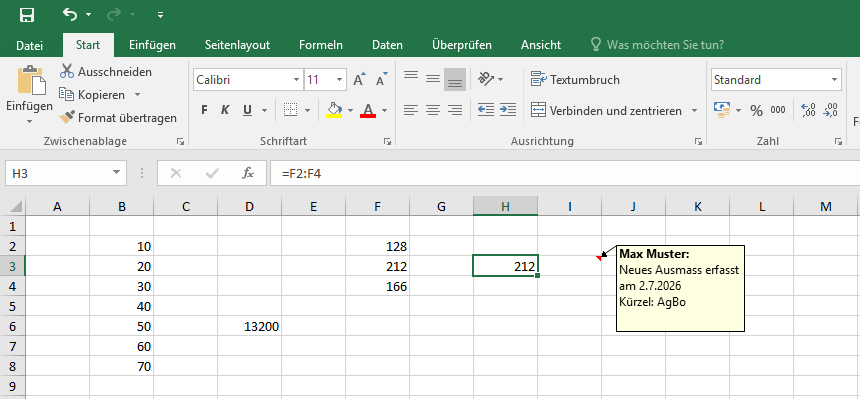
Task: Open the font color dropdown arrow
Action: point(384,110)
